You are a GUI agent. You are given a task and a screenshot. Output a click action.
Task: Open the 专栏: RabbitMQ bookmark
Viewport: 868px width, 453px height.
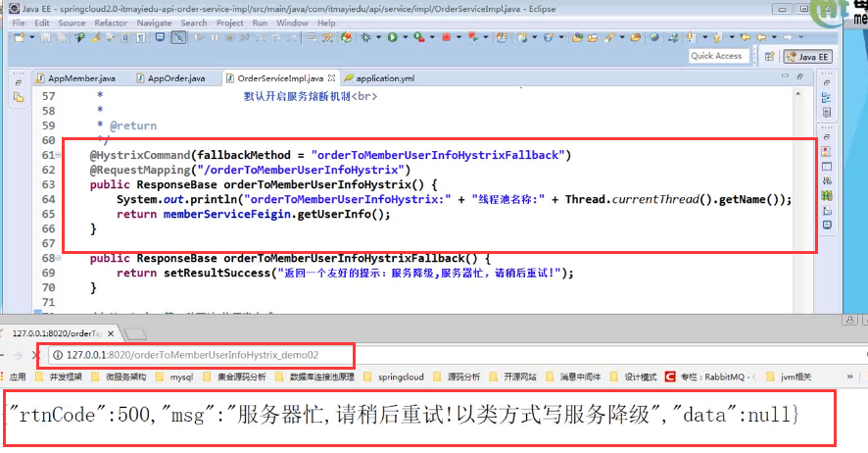709,377
